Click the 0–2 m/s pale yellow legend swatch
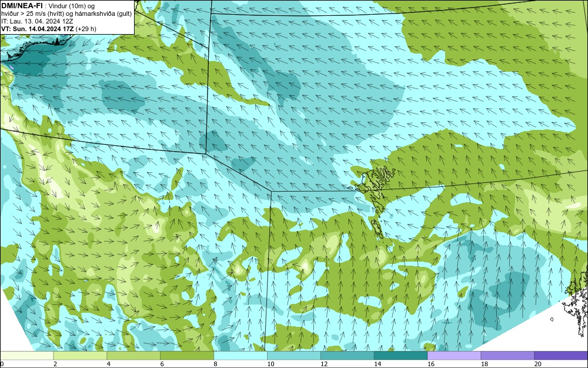588x368 pixels. pos(26,356)
